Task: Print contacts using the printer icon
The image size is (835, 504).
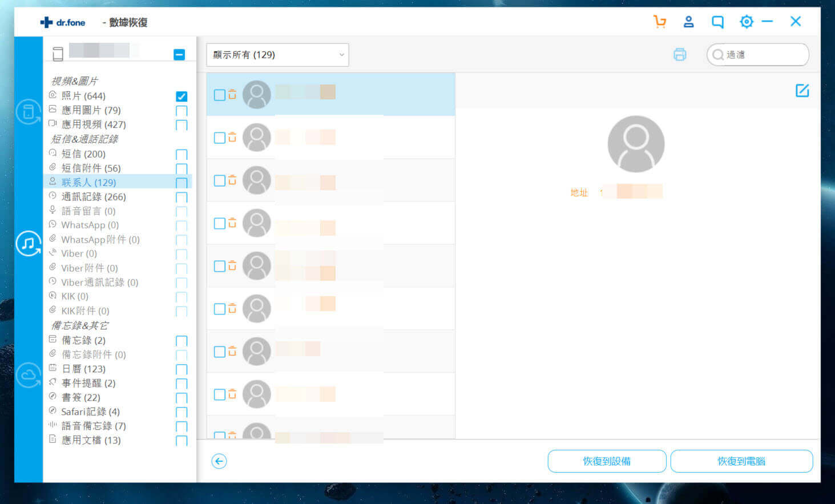Action: point(679,55)
